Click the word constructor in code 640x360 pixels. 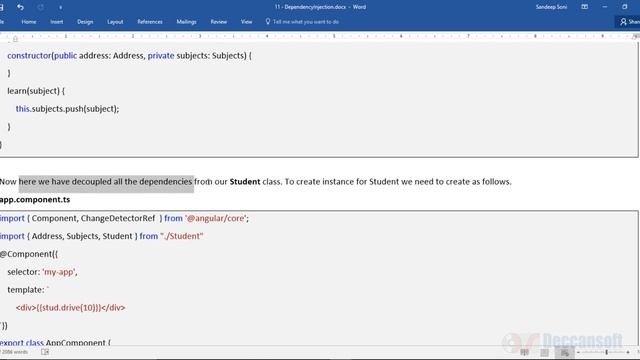(29, 56)
